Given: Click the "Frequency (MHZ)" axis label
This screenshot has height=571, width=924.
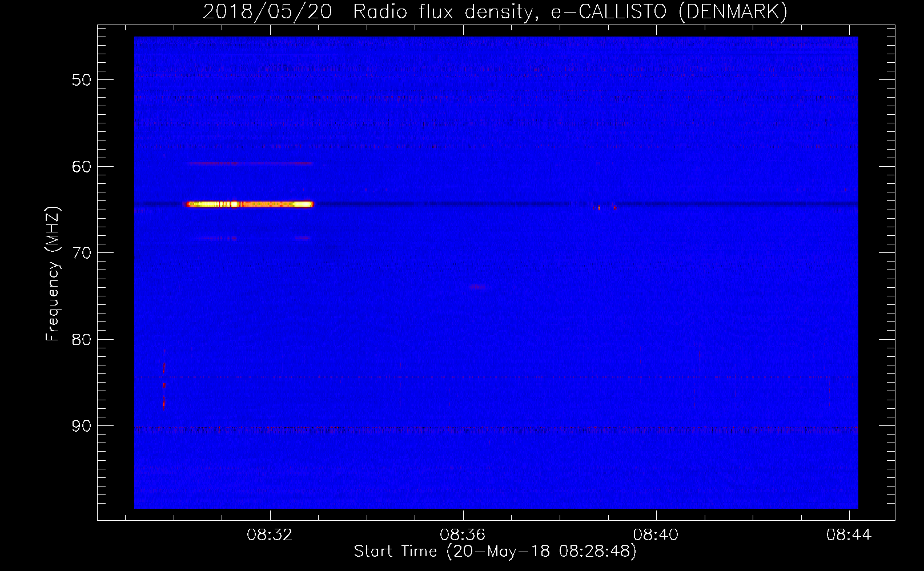Looking at the screenshot, I should [x=53, y=274].
